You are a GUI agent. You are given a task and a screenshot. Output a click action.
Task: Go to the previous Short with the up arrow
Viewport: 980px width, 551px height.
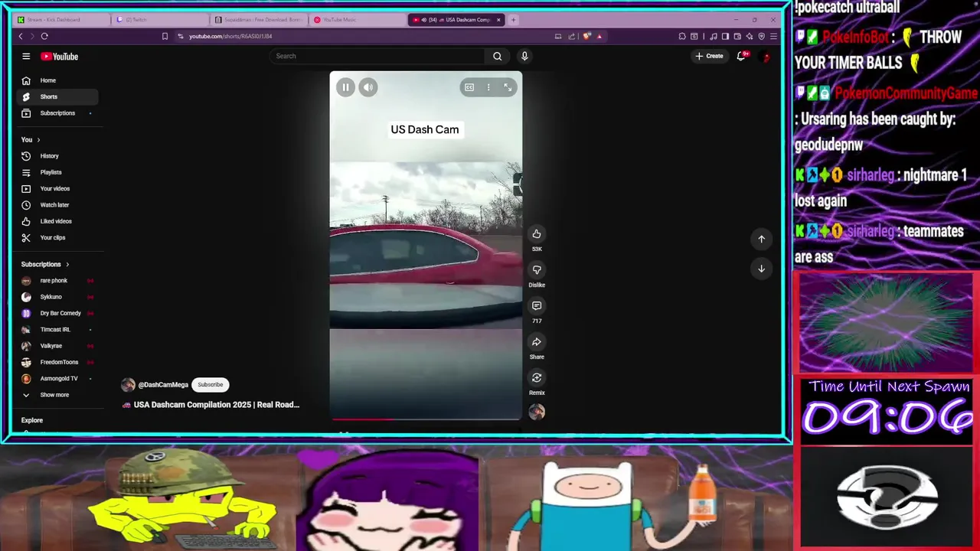(761, 239)
